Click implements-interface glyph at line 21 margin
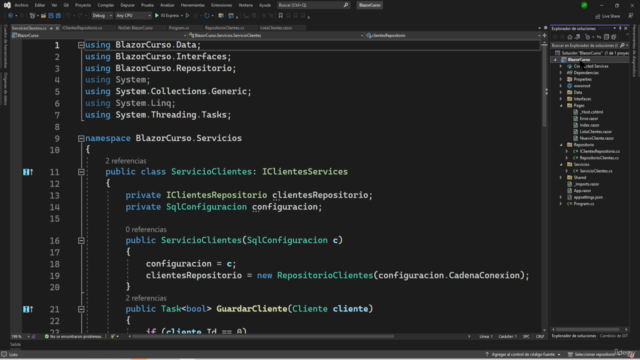Image resolution: width=640 pixels, height=360 pixels. click(27, 309)
